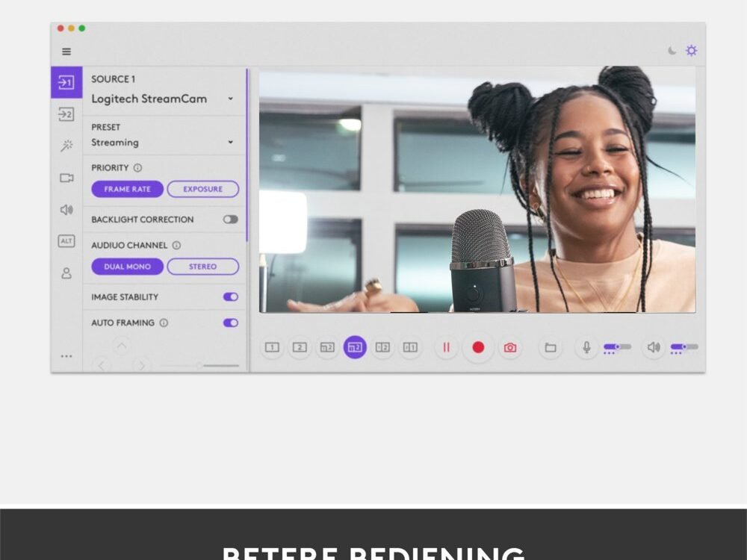Toggle Backlight Correction switch
The image size is (747, 560).
click(231, 220)
